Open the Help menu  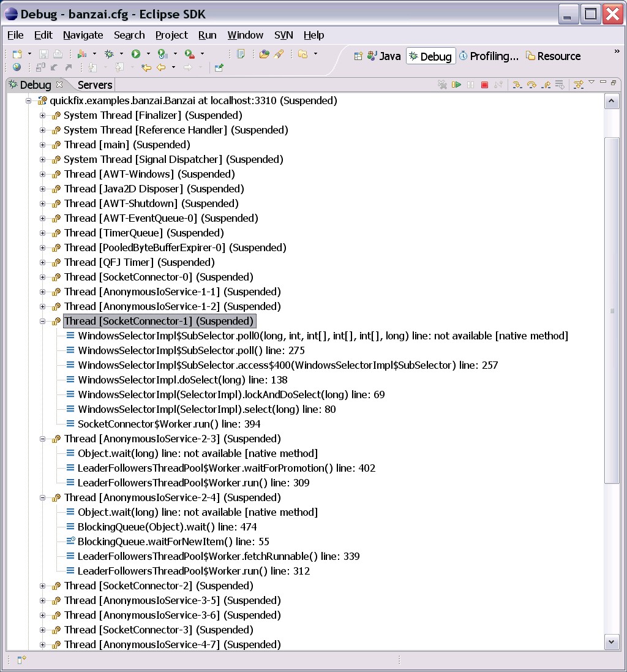(314, 35)
